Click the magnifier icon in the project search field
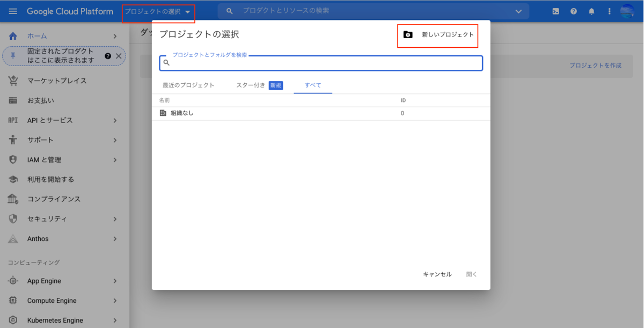Image resolution: width=644 pixels, height=328 pixels. point(166,63)
